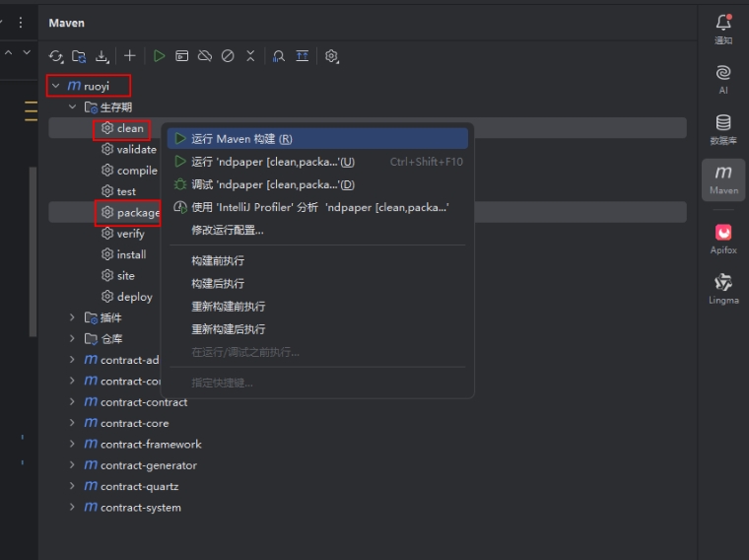Screen dimensions: 749x560
Task: Click Analyze Dependencies icon
Action: [279, 56]
